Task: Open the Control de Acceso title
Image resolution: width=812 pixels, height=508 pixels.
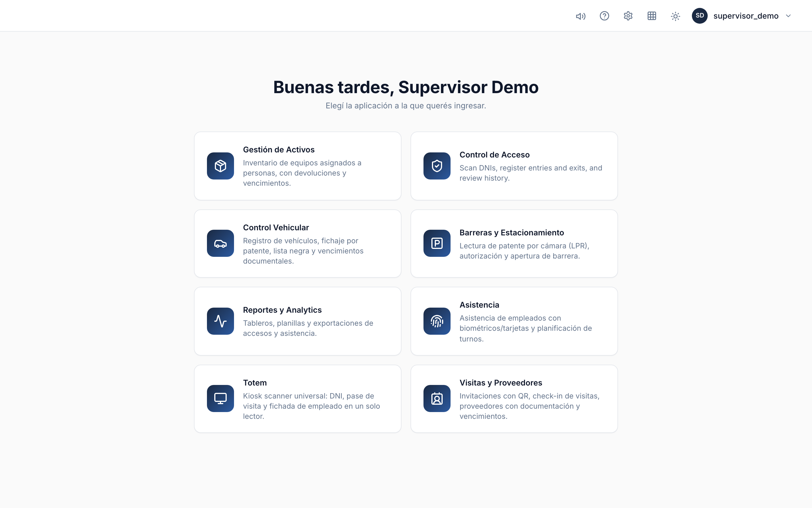Action: (x=494, y=155)
